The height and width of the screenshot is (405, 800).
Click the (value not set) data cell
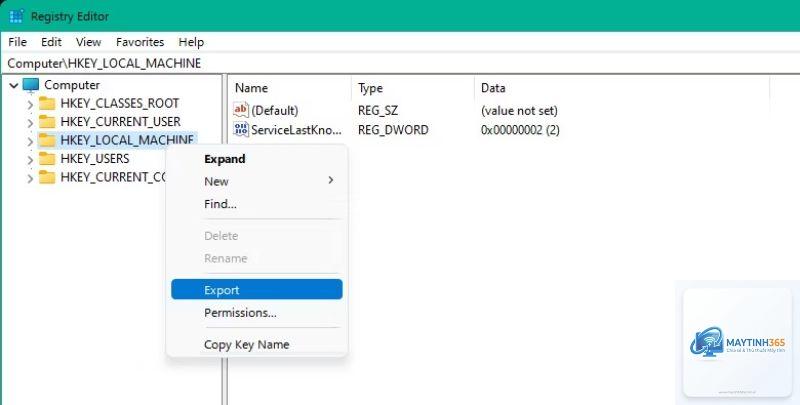point(519,111)
